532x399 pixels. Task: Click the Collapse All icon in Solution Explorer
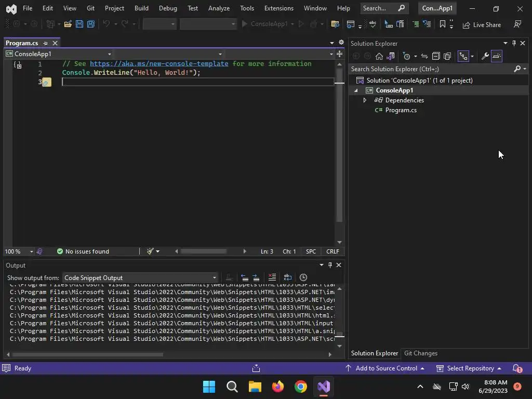(x=436, y=56)
